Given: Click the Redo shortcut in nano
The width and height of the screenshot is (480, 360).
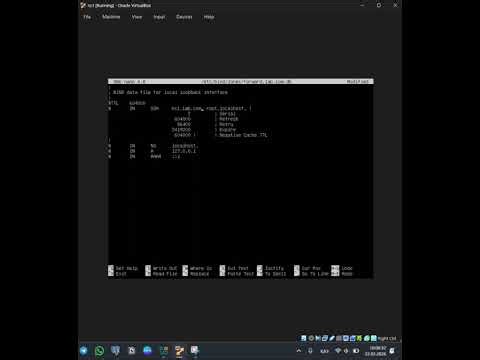Looking at the screenshot, I should 342,274.
